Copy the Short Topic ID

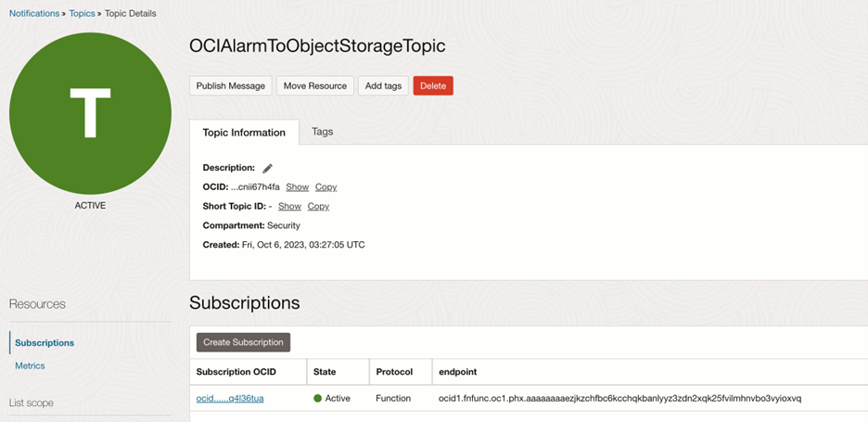coord(318,207)
